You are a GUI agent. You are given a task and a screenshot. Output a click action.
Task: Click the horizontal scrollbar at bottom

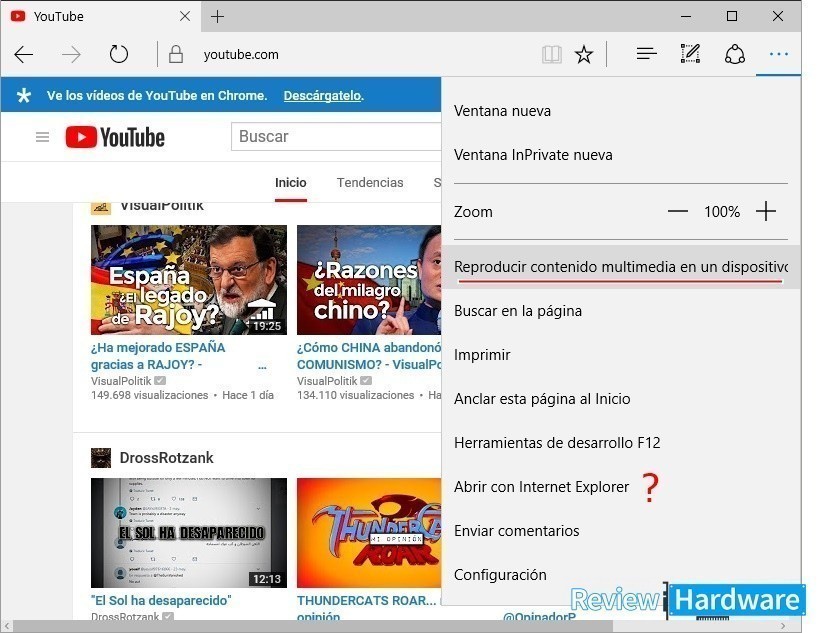[x=312, y=626]
